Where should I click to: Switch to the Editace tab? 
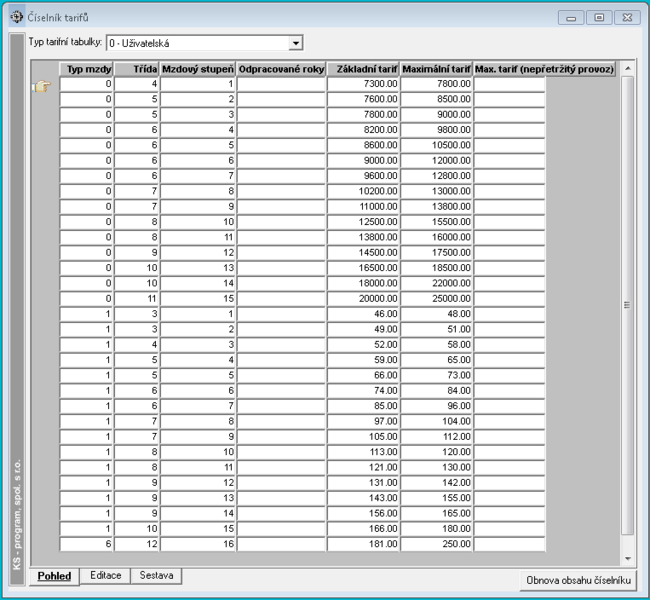105,576
